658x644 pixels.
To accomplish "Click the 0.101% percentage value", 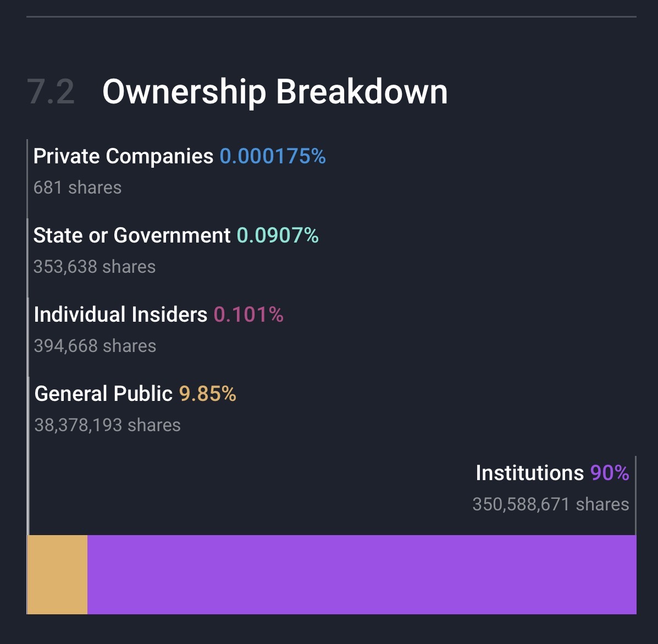I will (x=248, y=315).
